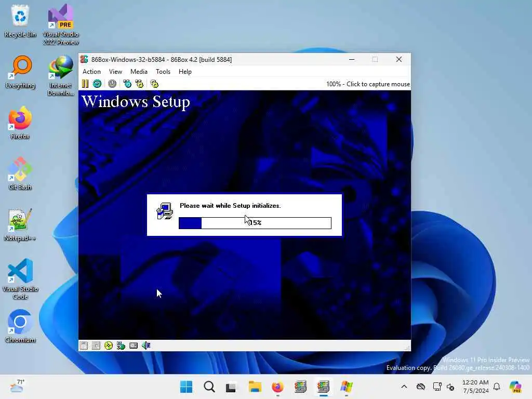Click the setup computer icon in dialog
Image resolution: width=532 pixels, height=399 pixels.
(165, 211)
